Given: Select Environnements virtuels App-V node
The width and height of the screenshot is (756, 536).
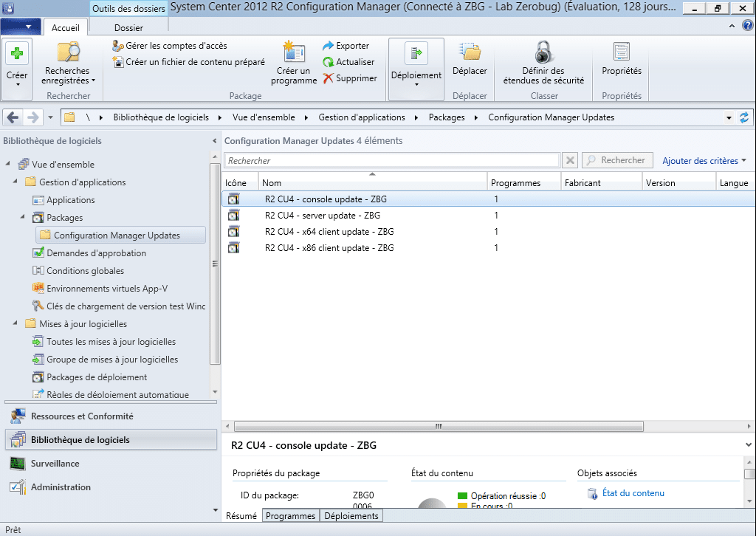Looking at the screenshot, I should click(107, 289).
